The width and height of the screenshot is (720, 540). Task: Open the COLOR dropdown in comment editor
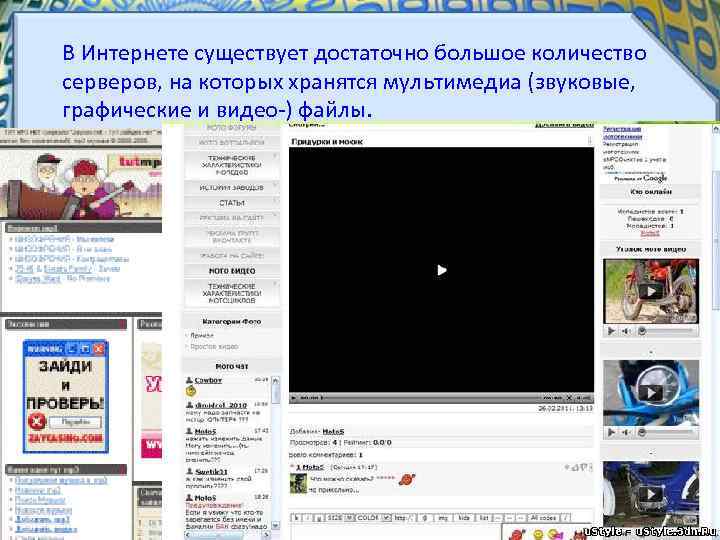373,518
